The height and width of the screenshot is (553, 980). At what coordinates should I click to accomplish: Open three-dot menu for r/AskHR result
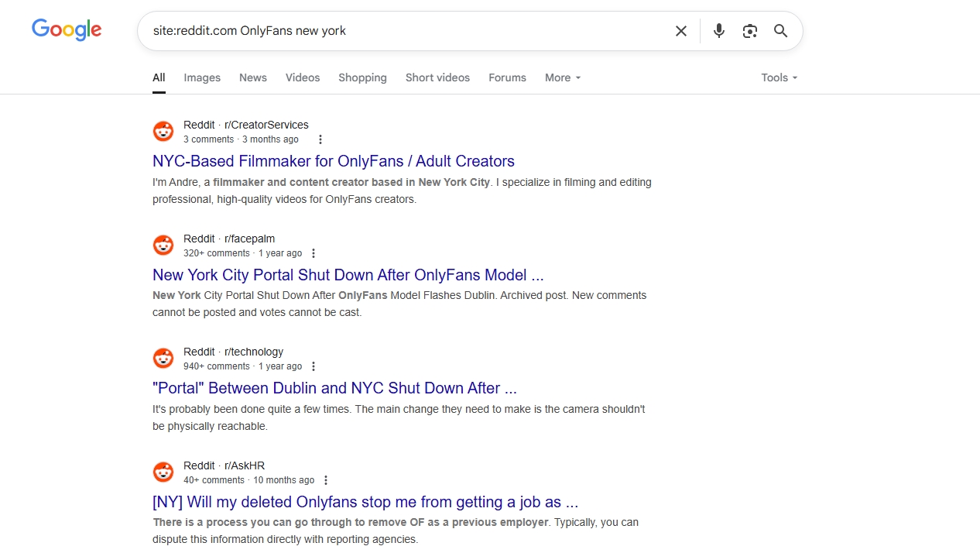[326, 480]
